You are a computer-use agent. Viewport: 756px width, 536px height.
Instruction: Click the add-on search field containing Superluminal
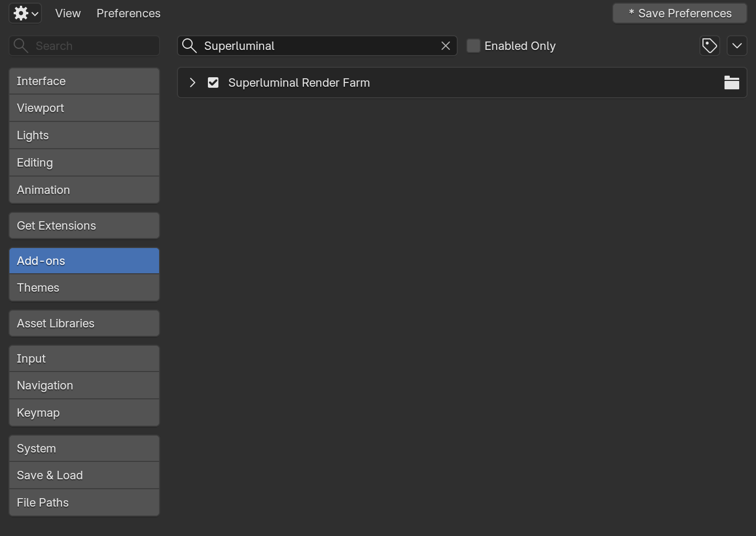click(317, 46)
